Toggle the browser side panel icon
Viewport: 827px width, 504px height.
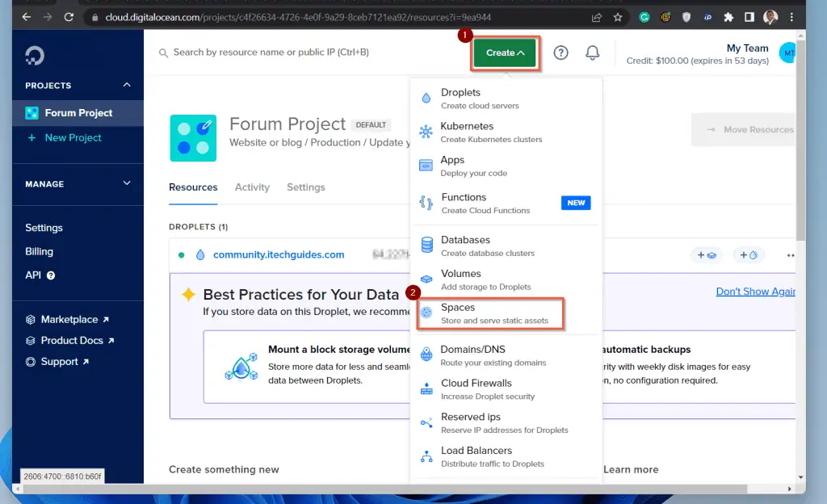coord(749,18)
